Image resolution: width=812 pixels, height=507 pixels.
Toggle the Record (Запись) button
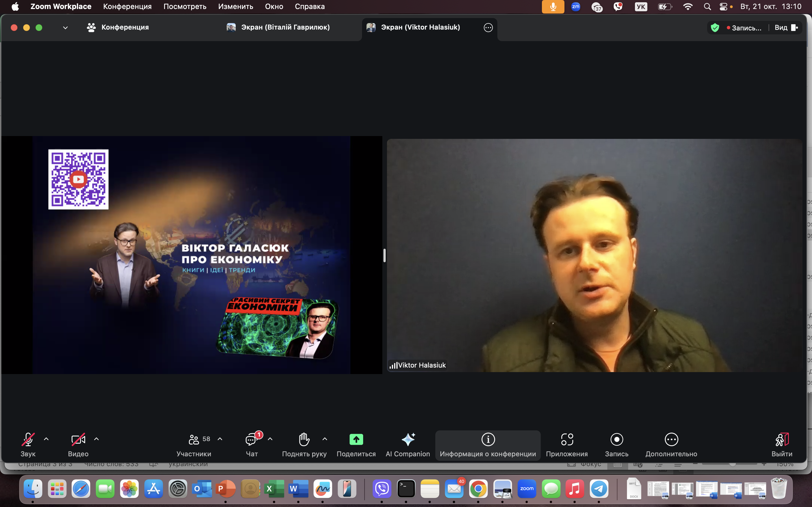click(x=616, y=439)
